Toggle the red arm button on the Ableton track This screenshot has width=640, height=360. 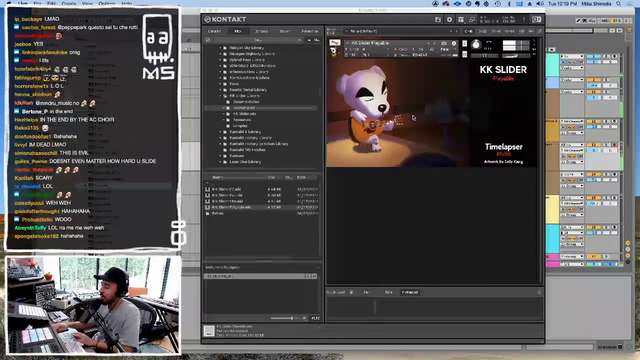click(x=614, y=144)
